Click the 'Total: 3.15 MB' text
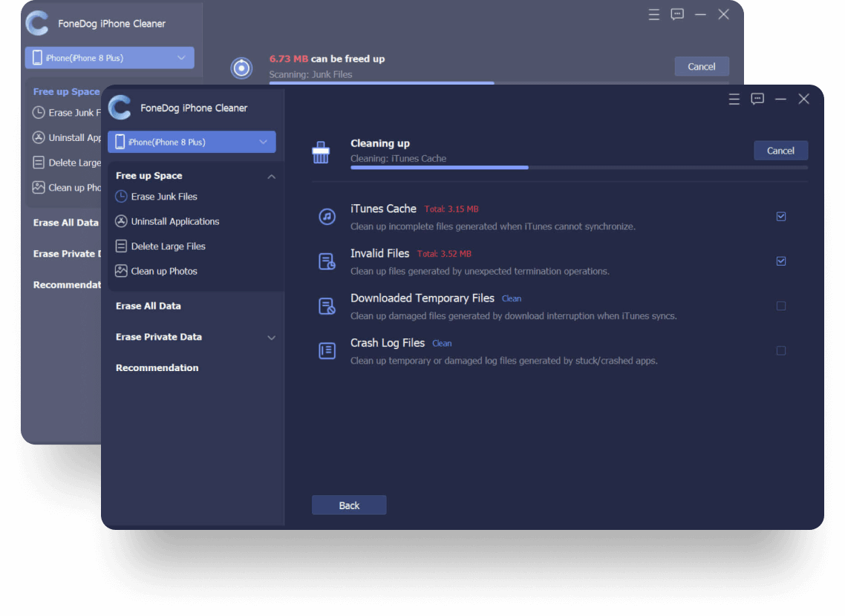The image size is (845, 616). coord(451,209)
